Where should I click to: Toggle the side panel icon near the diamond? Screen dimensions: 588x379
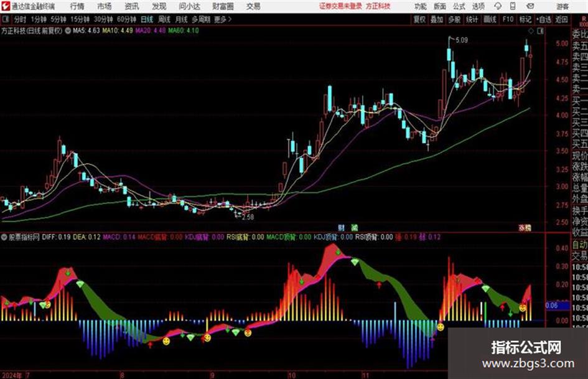(540, 30)
